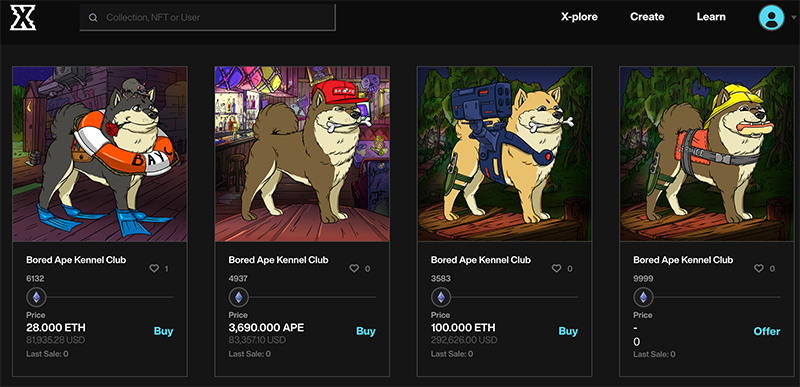Click Ethereum icon on card 9999

tap(643, 297)
